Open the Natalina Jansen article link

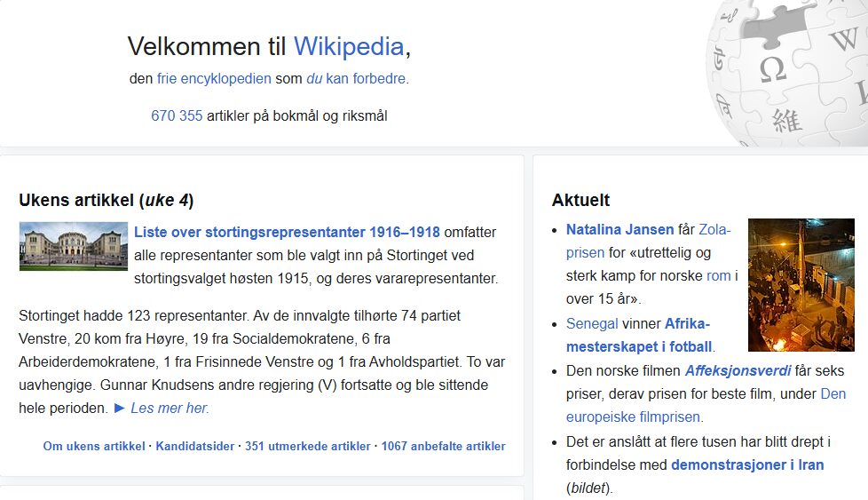[x=619, y=229]
